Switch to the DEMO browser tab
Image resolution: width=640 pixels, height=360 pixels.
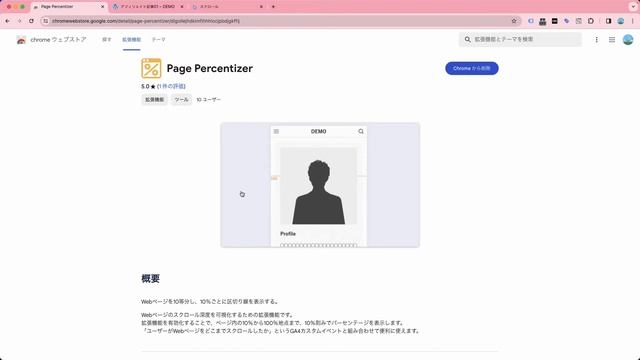(x=147, y=7)
